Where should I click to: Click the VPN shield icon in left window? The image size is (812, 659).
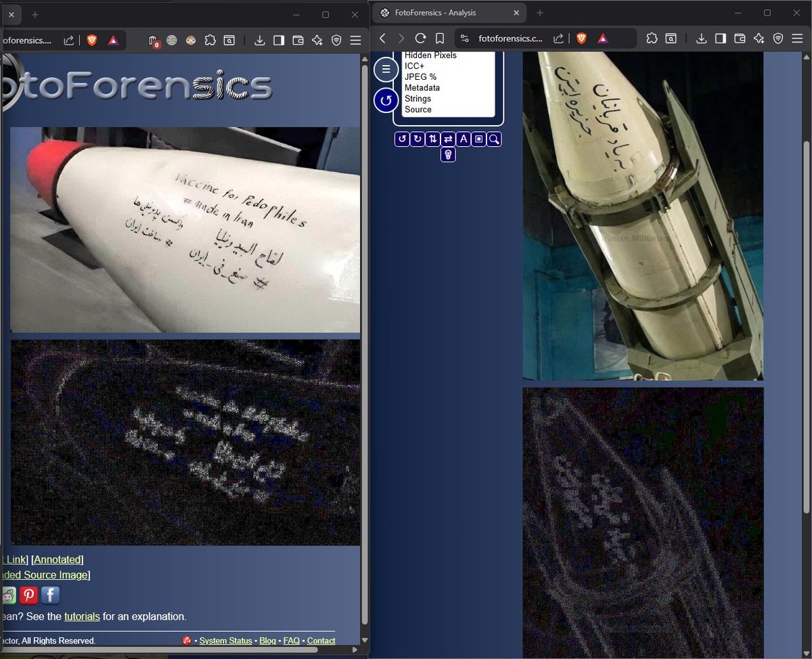pyautogui.click(x=336, y=41)
